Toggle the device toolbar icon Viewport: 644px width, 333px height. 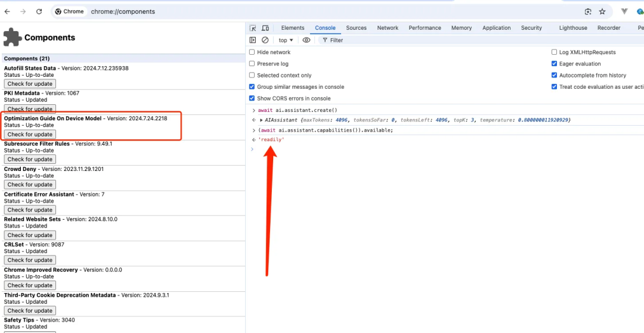(x=265, y=28)
